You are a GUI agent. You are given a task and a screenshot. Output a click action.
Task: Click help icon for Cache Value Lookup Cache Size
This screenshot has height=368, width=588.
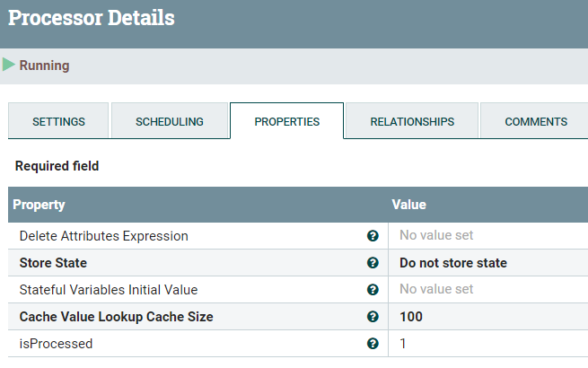pos(373,317)
